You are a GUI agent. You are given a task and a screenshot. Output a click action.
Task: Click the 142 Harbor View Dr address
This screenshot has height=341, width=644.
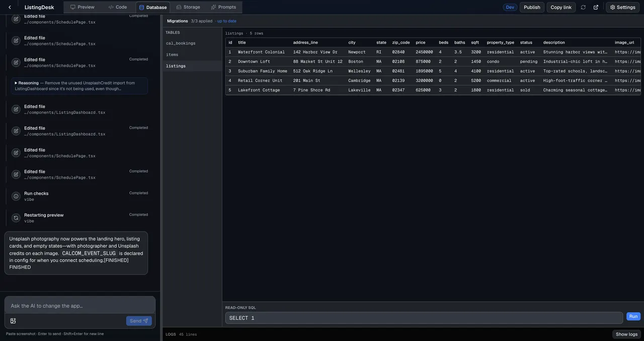(315, 52)
